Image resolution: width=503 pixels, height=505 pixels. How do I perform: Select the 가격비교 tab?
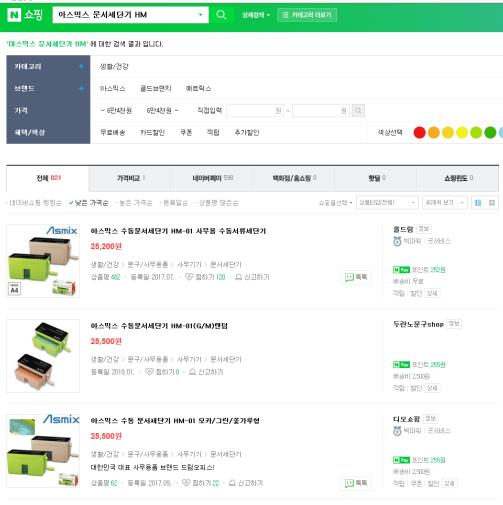(130, 178)
